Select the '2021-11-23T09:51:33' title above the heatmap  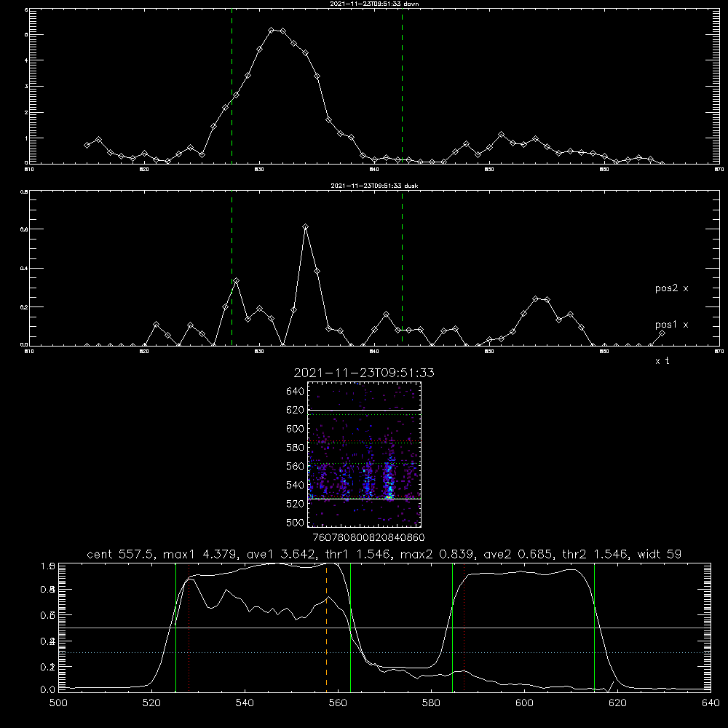coord(364,373)
